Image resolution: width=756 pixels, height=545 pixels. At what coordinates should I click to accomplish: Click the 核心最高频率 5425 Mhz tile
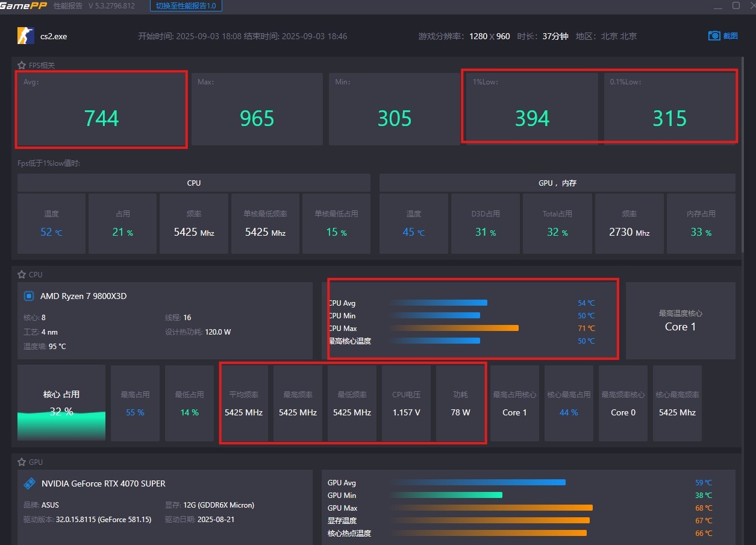pyautogui.click(x=677, y=403)
